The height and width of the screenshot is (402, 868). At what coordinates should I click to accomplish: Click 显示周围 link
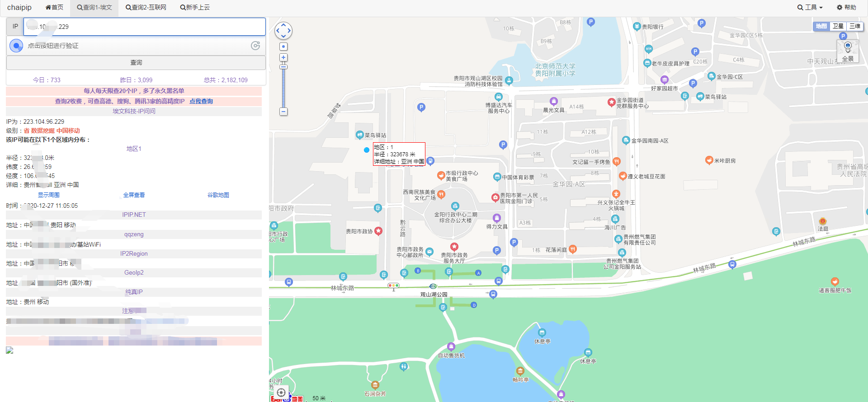pyautogui.click(x=48, y=195)
